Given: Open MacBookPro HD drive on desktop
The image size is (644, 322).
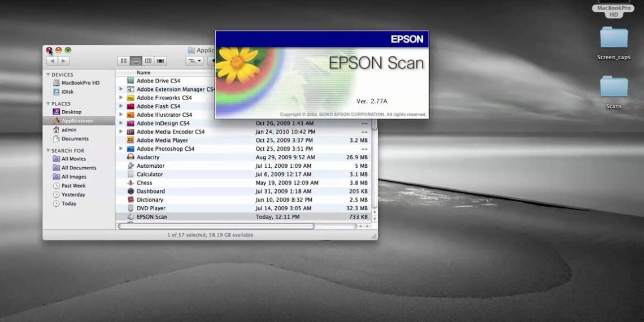Looking at the screenshot, I should pyautogui.click(x=613, y=9).
